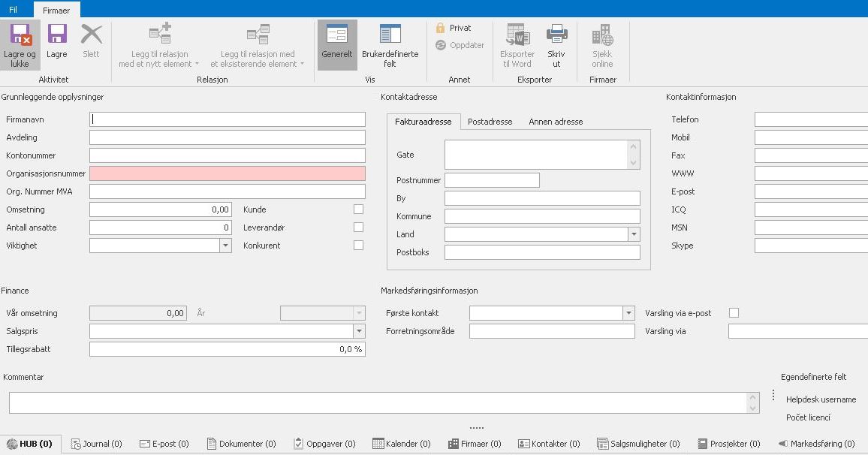The width and height of the screenshot is (868, 455).
Task: Expand the År dropdown
Action: tap(359, 313)
